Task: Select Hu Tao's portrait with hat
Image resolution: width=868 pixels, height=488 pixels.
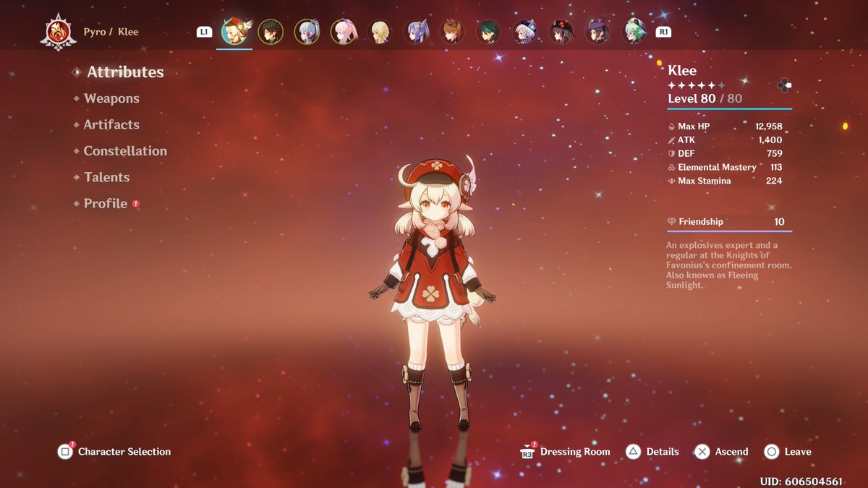Action: click(562, 32)
